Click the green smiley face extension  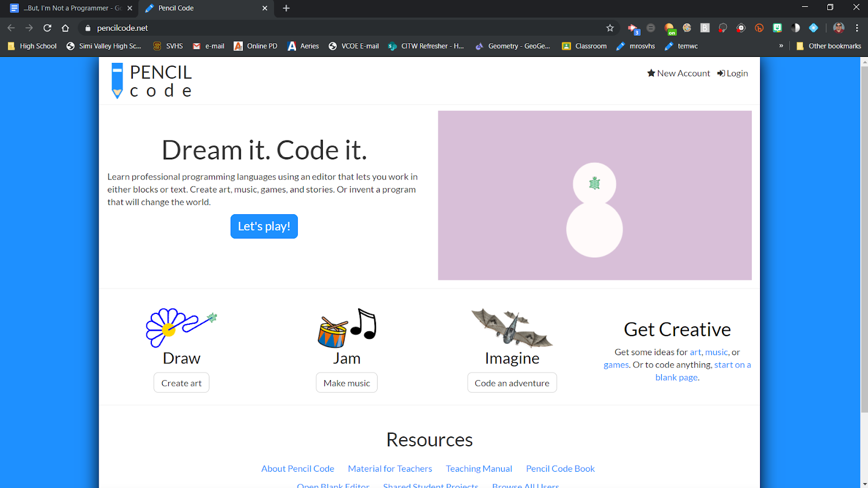point(777,28)
